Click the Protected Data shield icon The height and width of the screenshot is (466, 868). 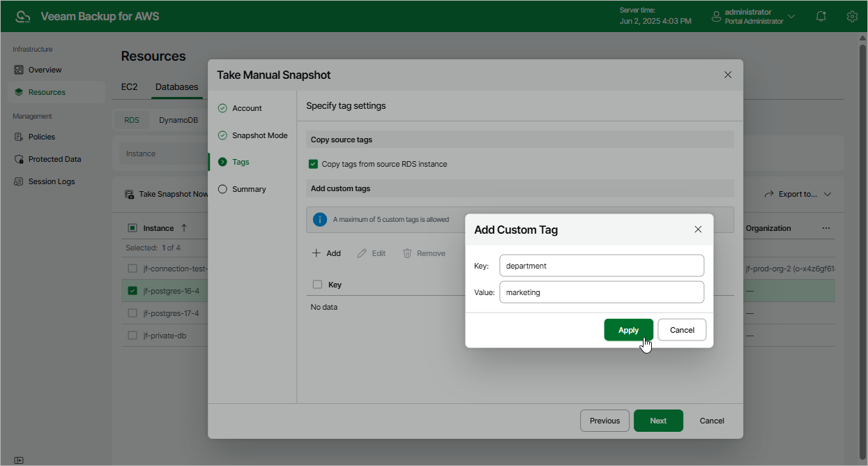[19, 159]
